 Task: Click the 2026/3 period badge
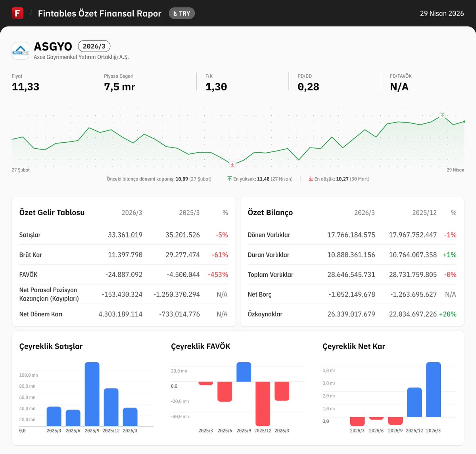94,46
